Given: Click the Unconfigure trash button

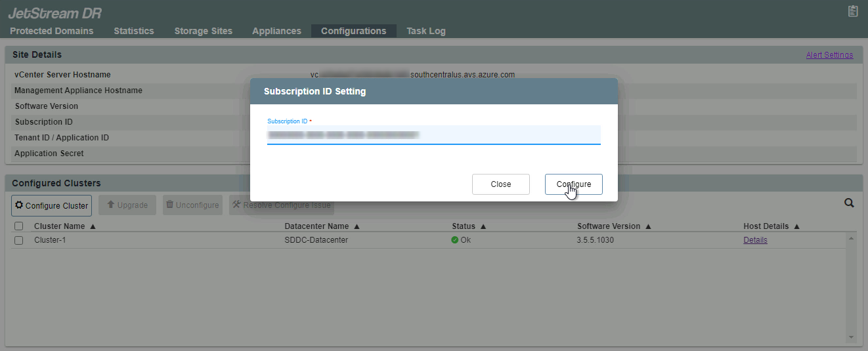Looking at the screenshot, I should pos(192,205).
